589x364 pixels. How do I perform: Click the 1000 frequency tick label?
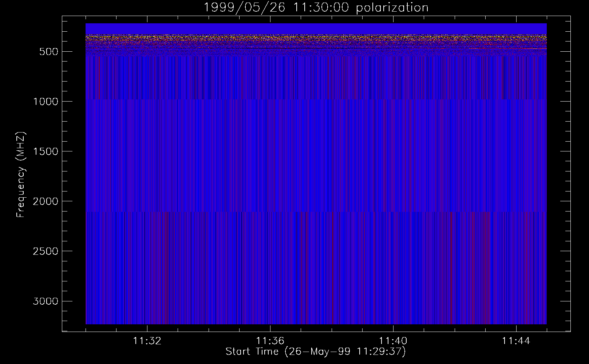46,102
